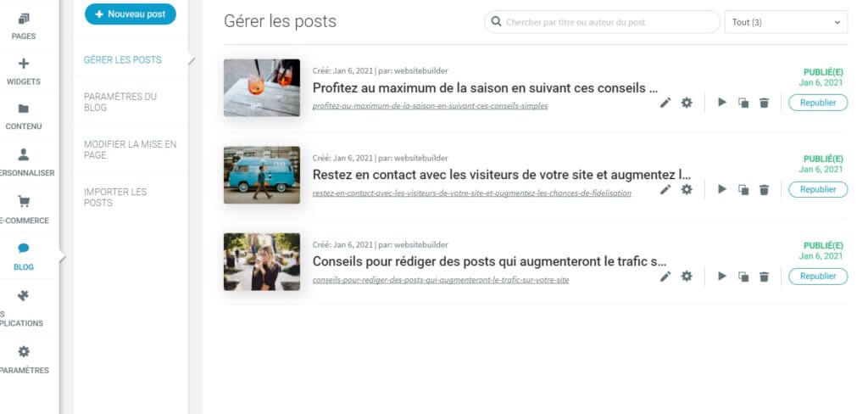This screenshot has height=414, width=868.
Task: Open the Contenu folder section
Action: pyautogui.click(x=24, y=116)
